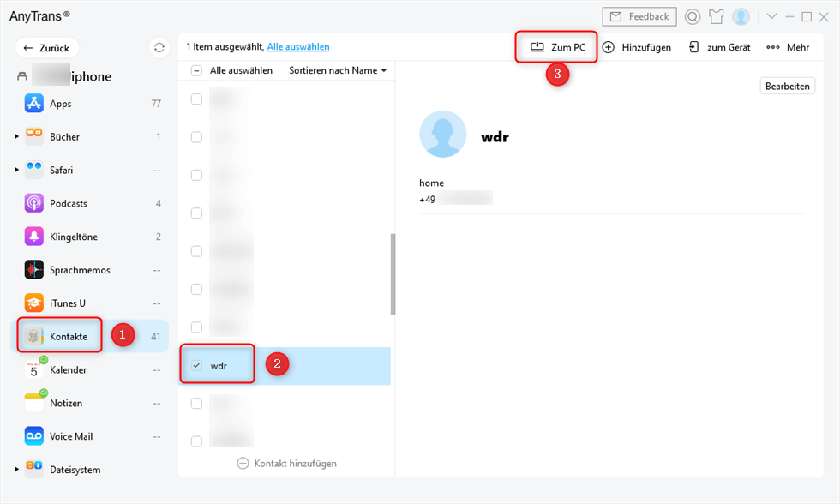
Task: Open the Apps category icon
Action: (33, 103)
